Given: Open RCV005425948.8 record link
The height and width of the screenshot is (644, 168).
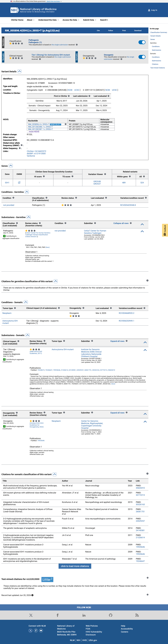Looking at the screenshot, I should point(128,205).
